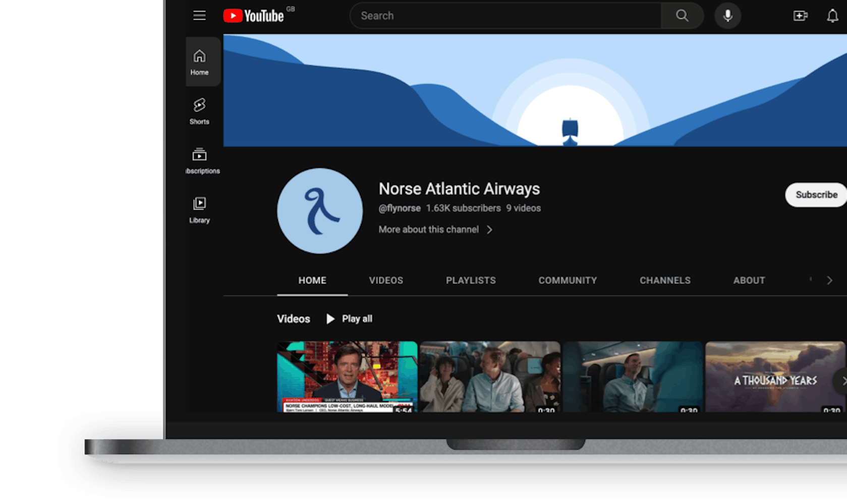Activate voice search microphone
This screenshot has height=504, width=847.
tap(727, 16)
